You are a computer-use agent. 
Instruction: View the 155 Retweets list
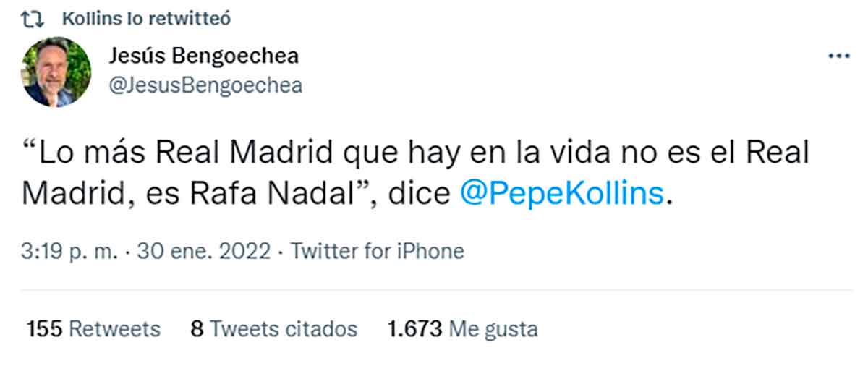(x=93, y=329)
